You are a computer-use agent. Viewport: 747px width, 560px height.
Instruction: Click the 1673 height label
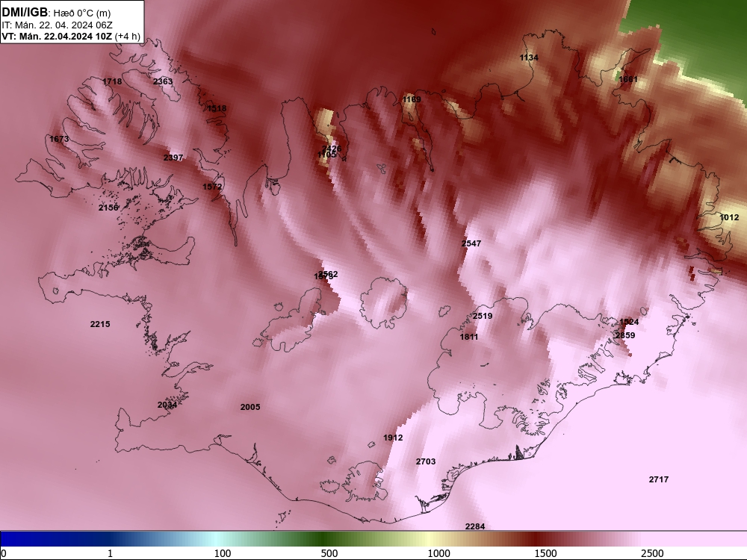[x=59, y=139]
